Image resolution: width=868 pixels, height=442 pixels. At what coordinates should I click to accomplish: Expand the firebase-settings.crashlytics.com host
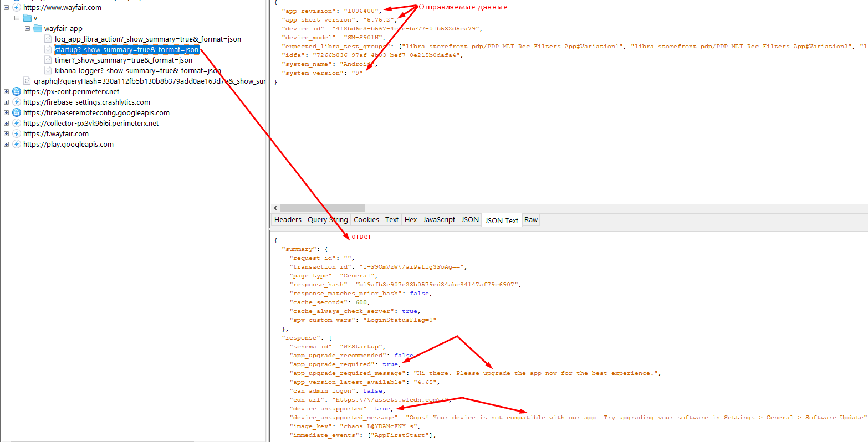click(x=6, y=102)
